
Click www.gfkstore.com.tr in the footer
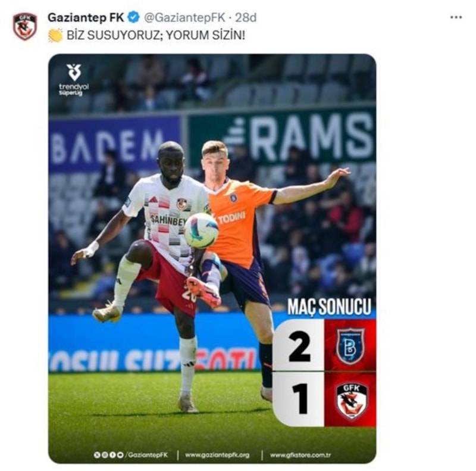pos(300,455)
